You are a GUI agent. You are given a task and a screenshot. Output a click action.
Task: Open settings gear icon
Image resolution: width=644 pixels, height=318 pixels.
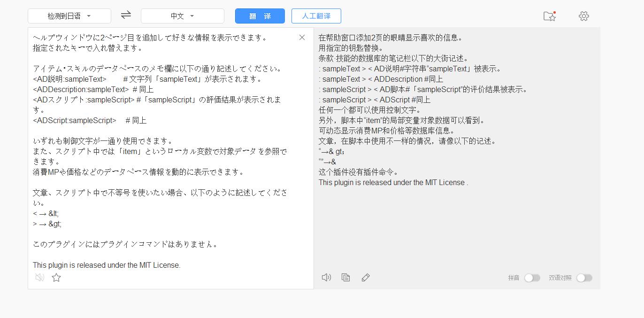click(x=584, y=16)
